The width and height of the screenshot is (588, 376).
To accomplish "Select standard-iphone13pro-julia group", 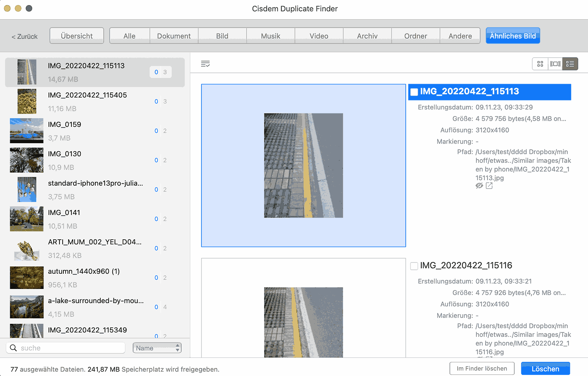I will (95, 190).
